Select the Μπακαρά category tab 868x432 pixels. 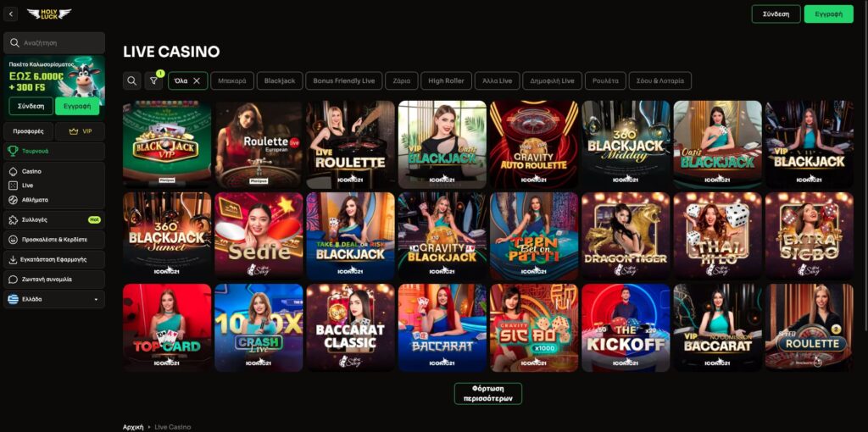(232, 80)
